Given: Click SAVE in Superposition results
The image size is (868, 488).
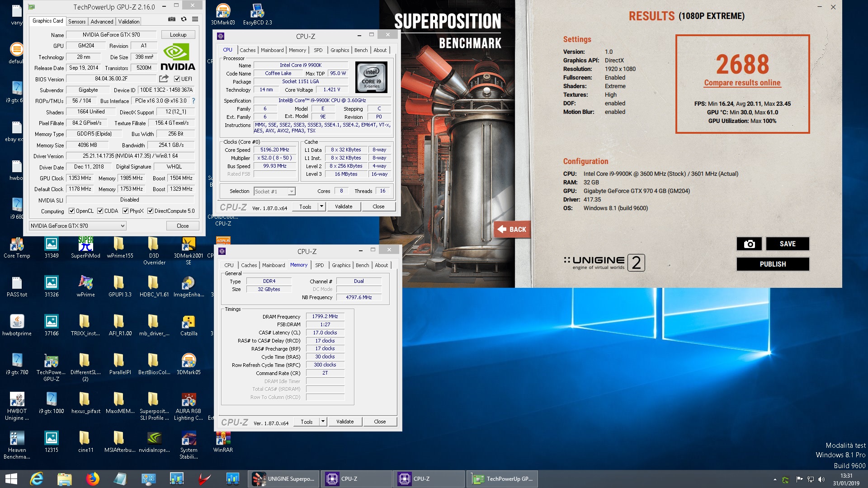Looking at the screenshot, I should tap(788, 244).
